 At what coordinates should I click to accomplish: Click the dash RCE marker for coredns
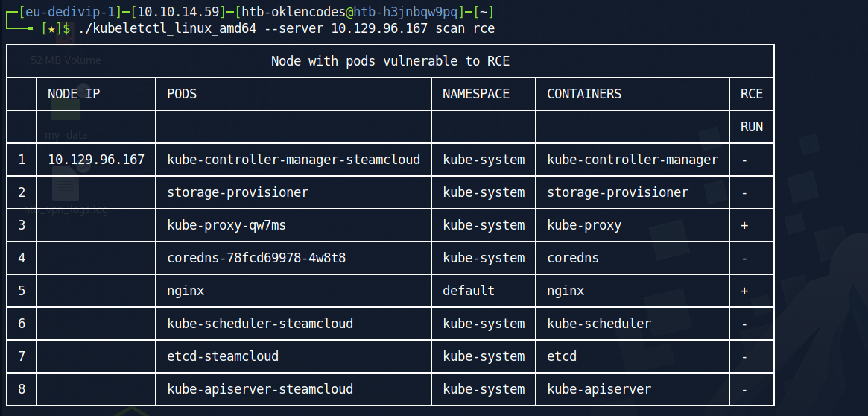click(x=744, y=258)
